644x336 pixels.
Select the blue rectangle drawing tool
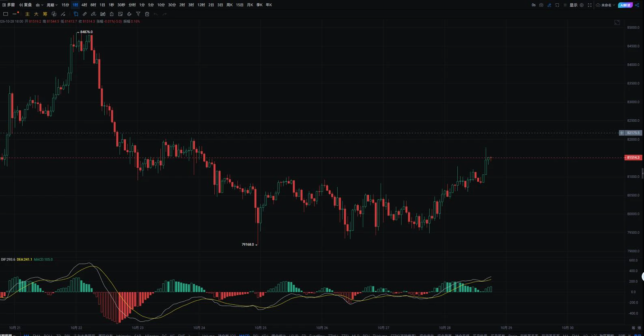click(76, 14)
